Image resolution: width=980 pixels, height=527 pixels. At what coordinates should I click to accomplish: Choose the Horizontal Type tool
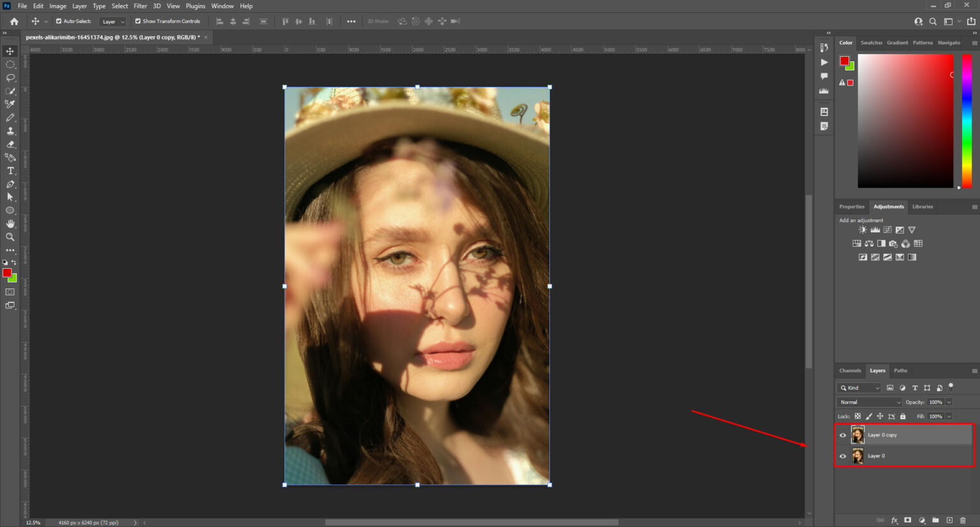click(x=10, y=170)
